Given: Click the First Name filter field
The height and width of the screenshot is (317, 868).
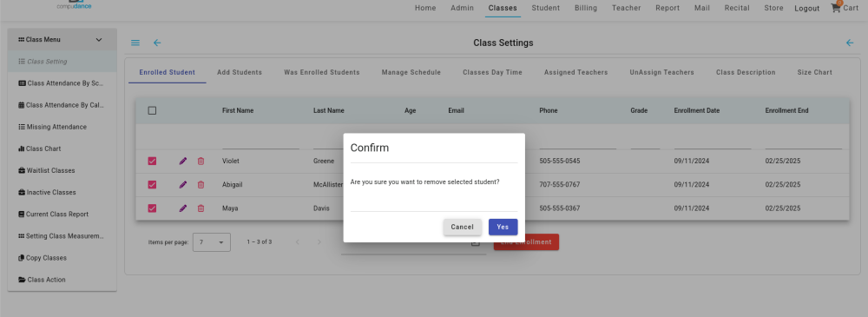Looking at the screenshot, I should point(260,142).
